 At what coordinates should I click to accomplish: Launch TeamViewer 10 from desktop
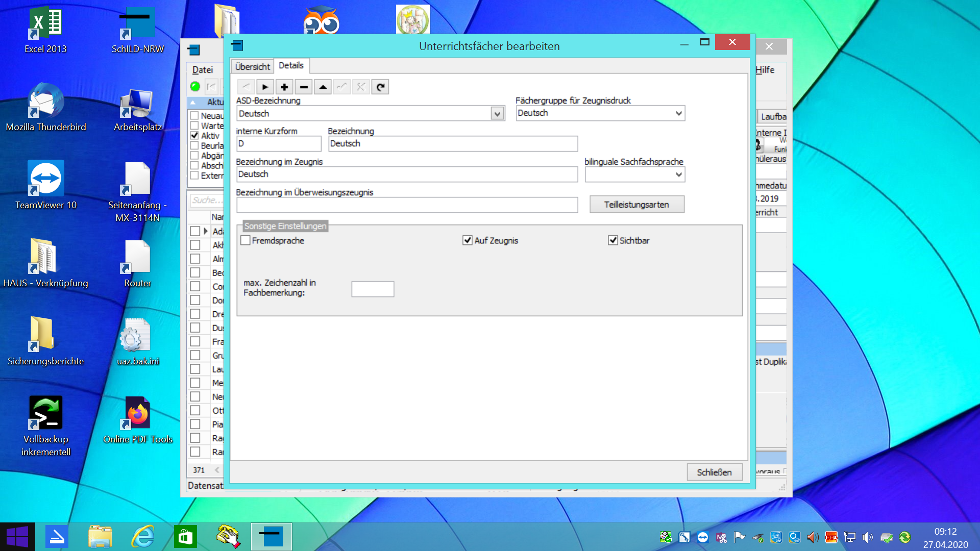coord(45,185)
